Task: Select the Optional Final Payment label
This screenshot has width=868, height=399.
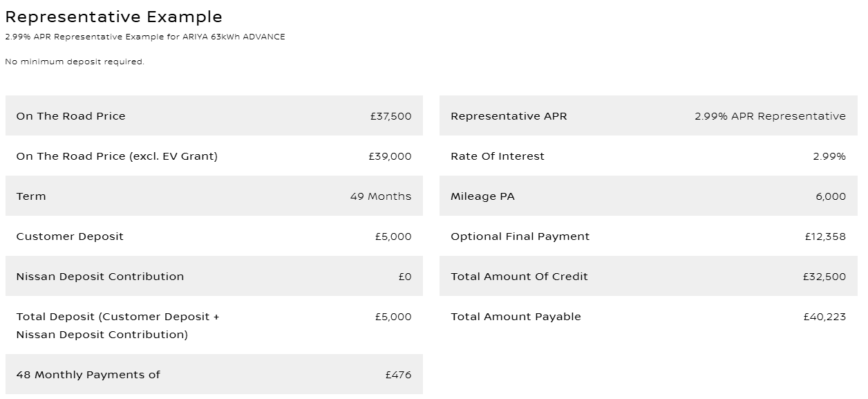Action: (520, 236)
